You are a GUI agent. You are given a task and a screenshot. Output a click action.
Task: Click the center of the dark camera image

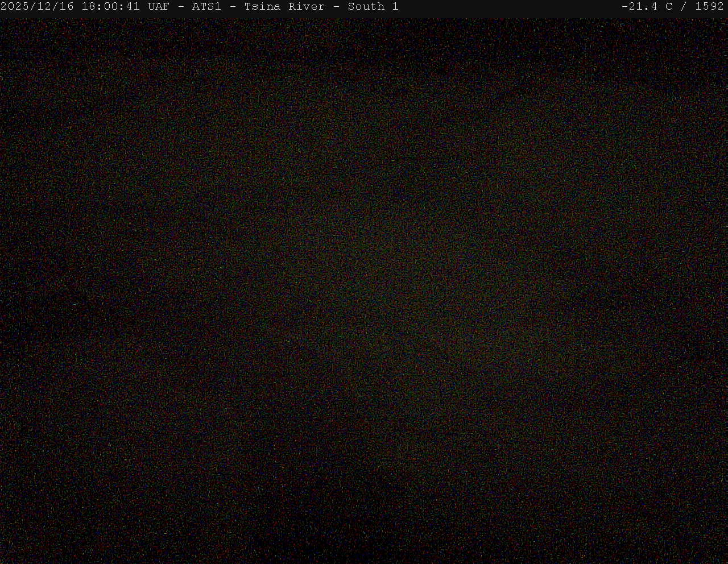(x=364, y=290)
